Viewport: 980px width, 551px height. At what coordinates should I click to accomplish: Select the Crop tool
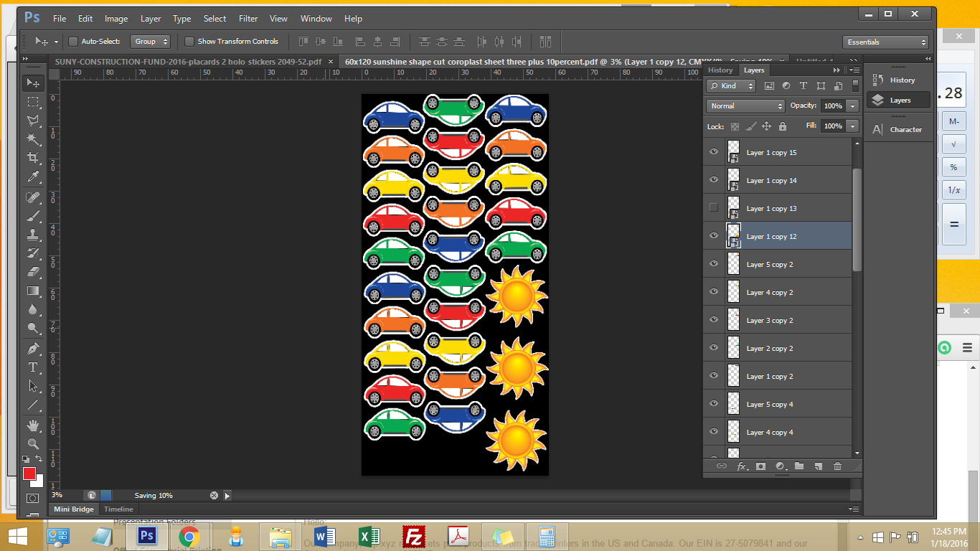click(x=33, y=157)
